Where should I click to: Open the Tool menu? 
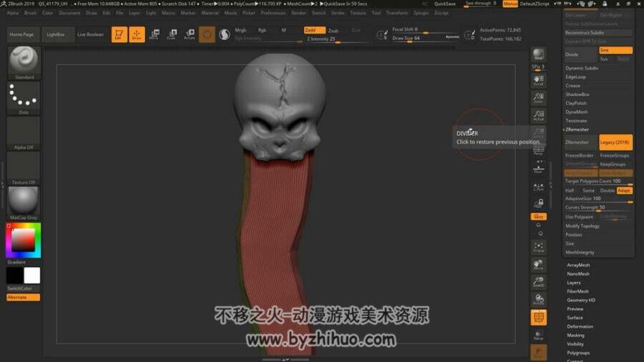(376, 13)
